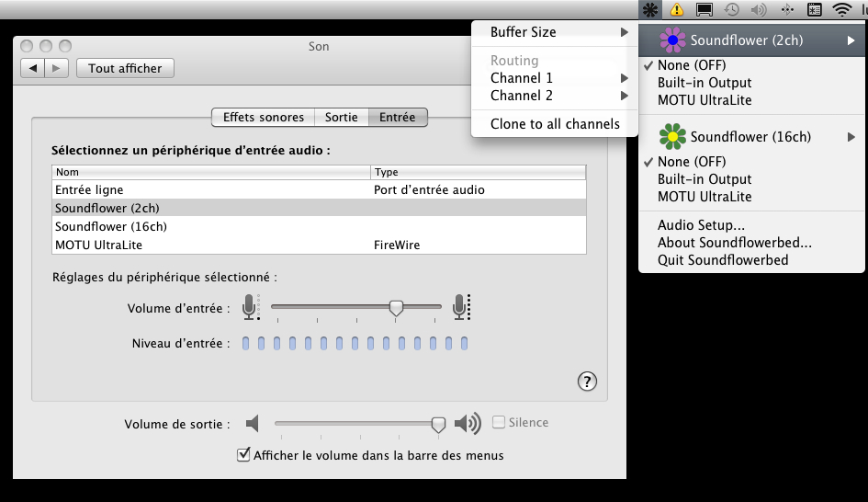This screenshot has height=502, width=868.
Task: Click the loud speaker icon by output volume
Action: tap(468, 423)
